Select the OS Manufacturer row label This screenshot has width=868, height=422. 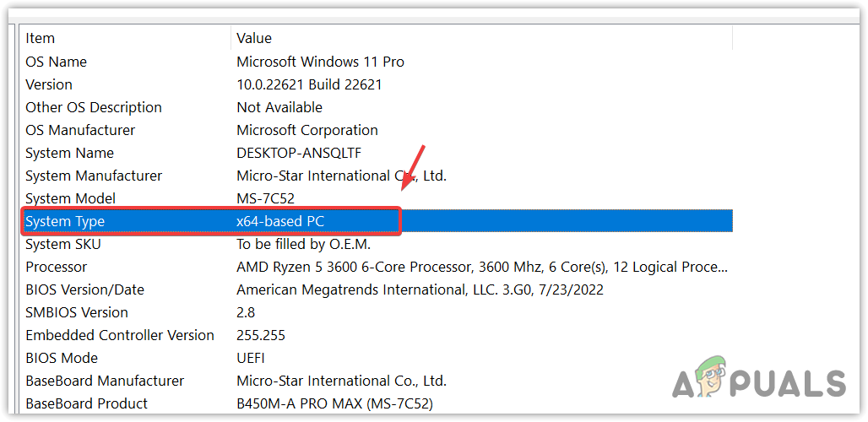click(x=81, y=130)
